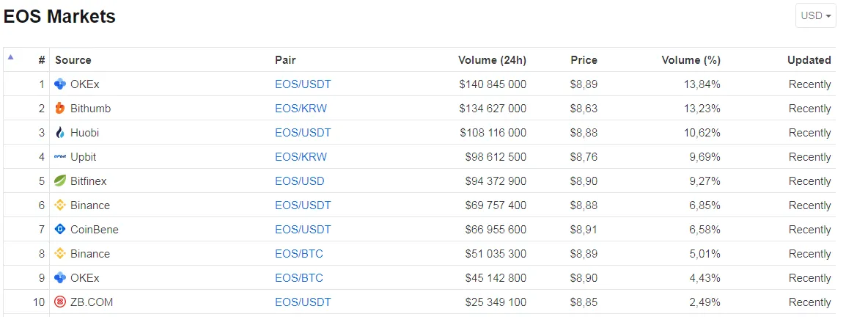Sort by Pair column header
Image resolution: width=868 pixels, height=317 pixels.
pyautogui.click(x=285, y=60)
